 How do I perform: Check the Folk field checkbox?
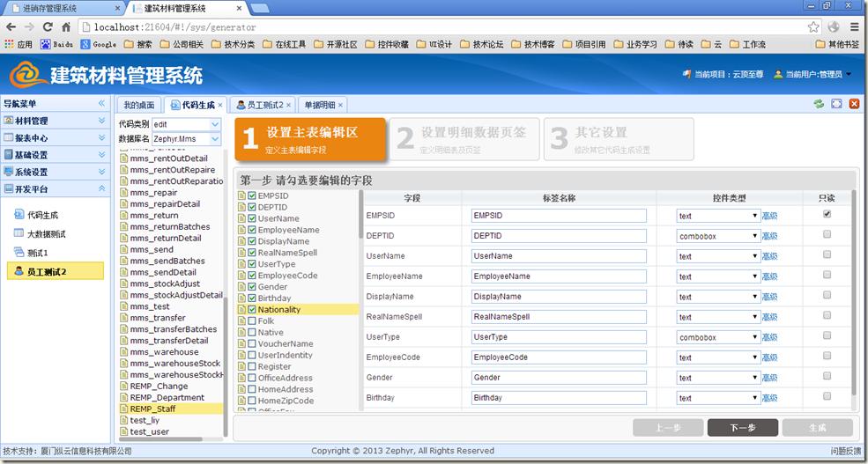pos(252,321)
